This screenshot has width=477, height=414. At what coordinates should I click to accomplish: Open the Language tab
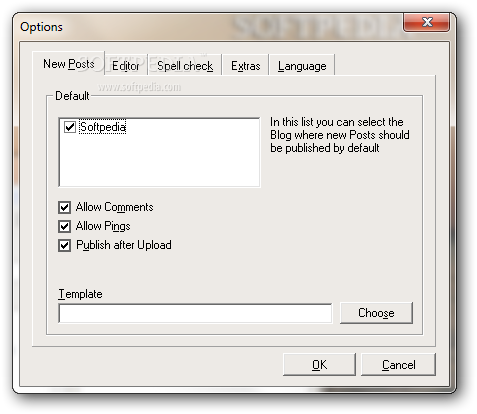302,66
